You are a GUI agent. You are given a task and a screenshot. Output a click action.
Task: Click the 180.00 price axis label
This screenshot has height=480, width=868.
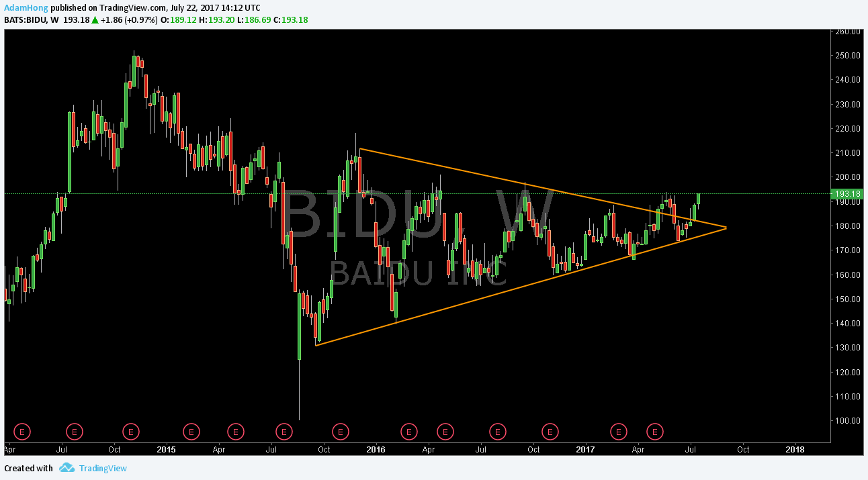point(848,226)
